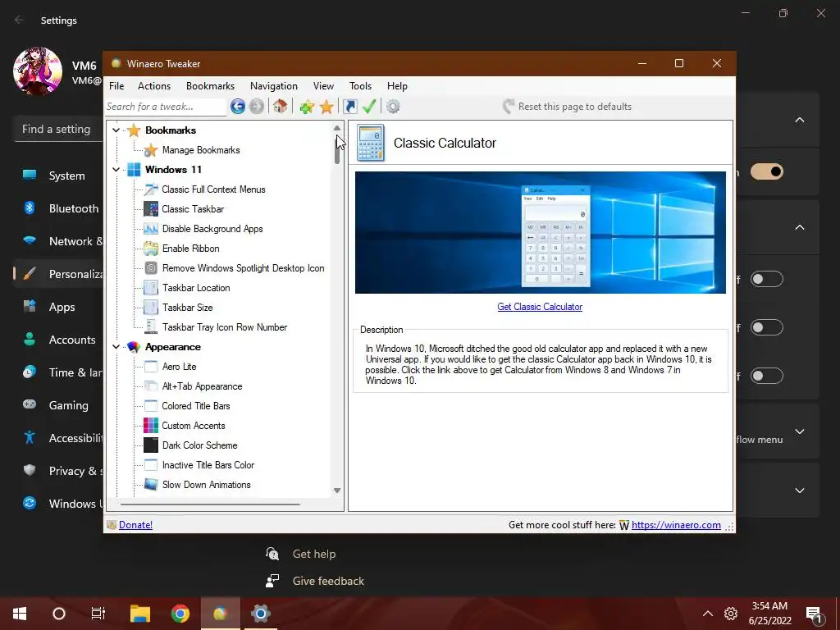
Task: Click the tree scrollbar up arrow
Action: (x=337, y=128)
